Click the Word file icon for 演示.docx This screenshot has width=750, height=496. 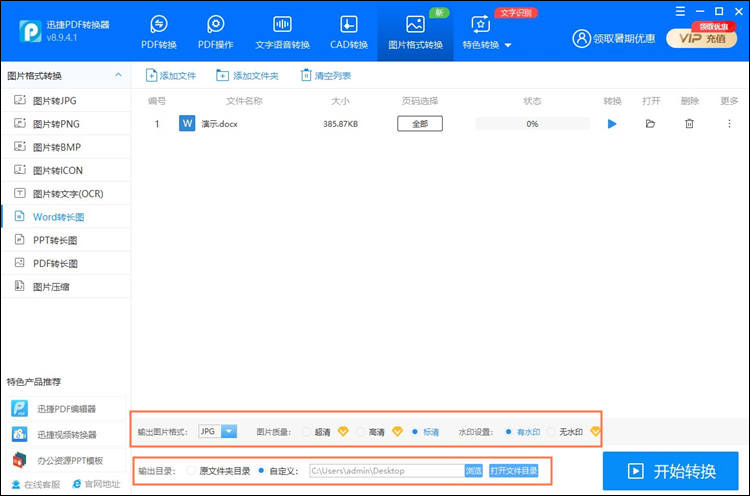point(187,123)
